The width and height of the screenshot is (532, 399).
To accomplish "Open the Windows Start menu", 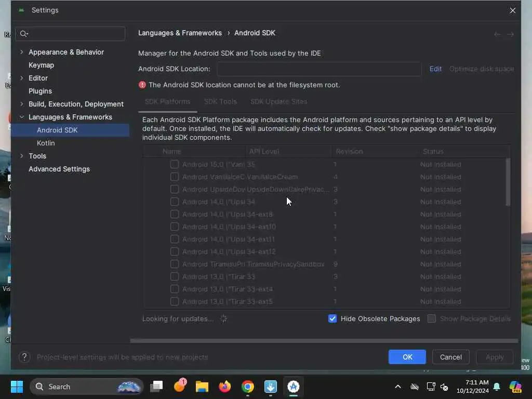I will pos(17,387).
